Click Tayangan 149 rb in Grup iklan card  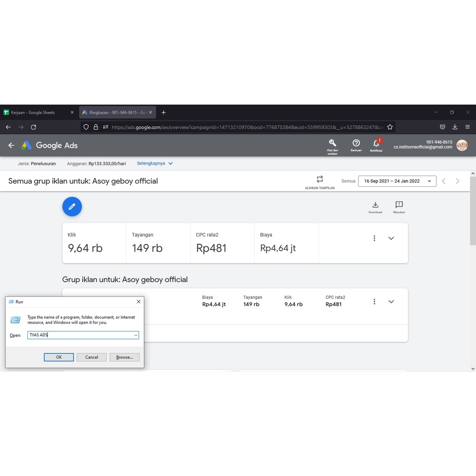(x=252, y=301)
